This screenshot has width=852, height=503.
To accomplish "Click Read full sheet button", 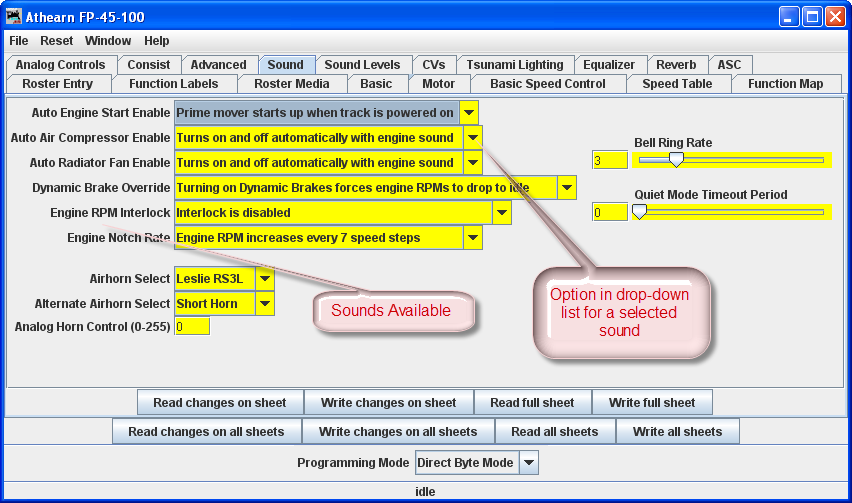I will click(532, 403).
